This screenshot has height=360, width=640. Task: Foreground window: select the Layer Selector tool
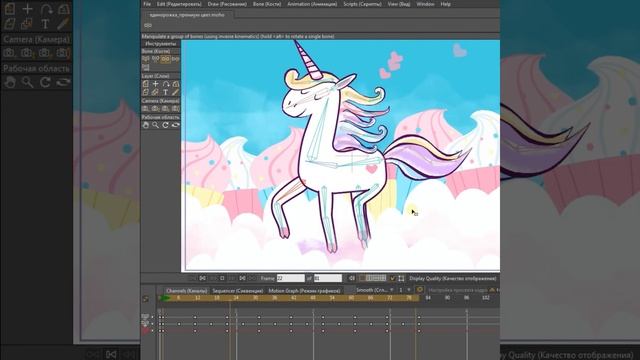(156, 92)
